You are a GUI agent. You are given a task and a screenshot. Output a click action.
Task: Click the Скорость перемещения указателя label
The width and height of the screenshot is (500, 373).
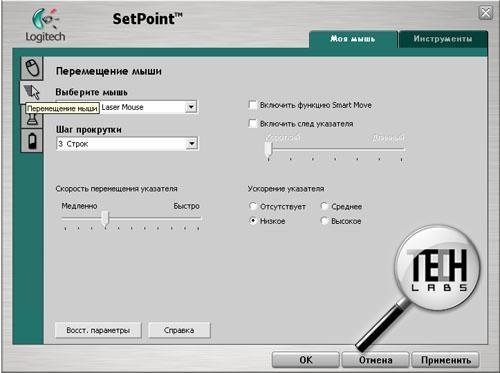[116, 189]
